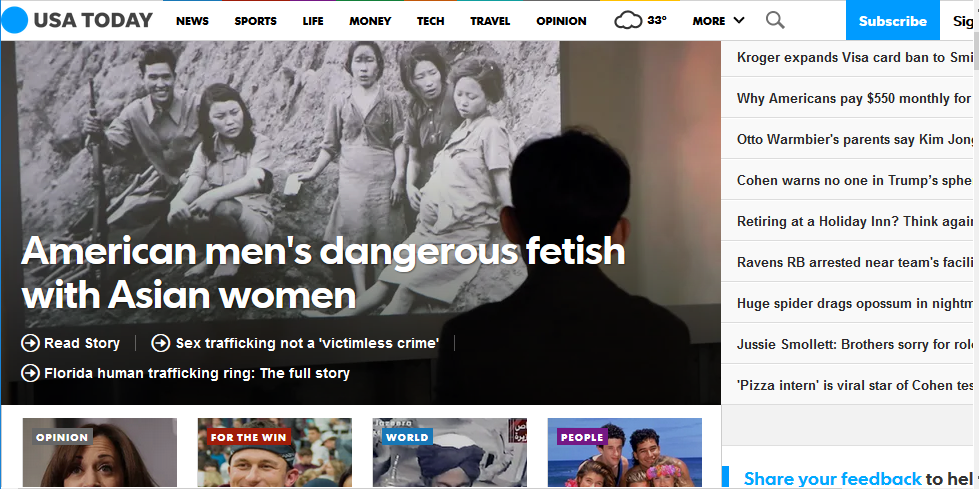
Task: Select the TRAVEL nav item
Action: (490, 21)
